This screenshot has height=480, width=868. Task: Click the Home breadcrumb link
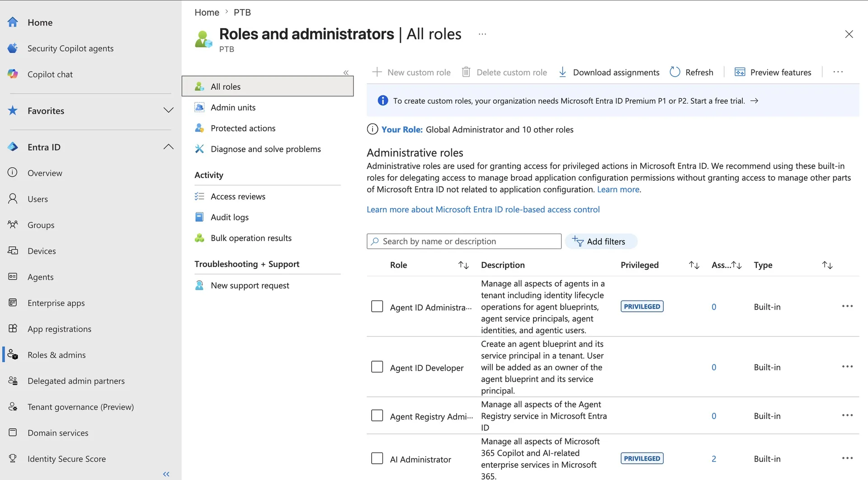[x=207, y=12]
